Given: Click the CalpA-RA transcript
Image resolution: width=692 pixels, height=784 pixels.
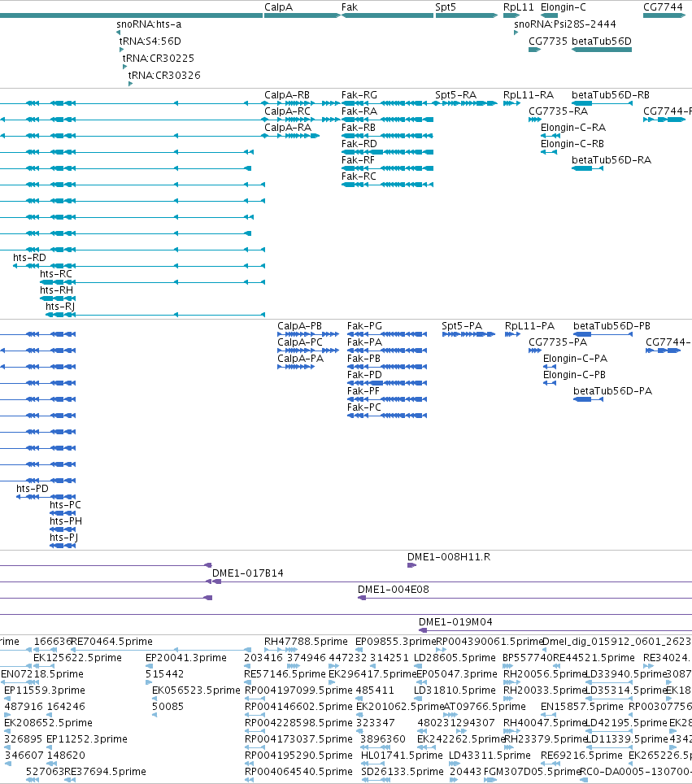Looking at the screenshot, I should 292,136.
